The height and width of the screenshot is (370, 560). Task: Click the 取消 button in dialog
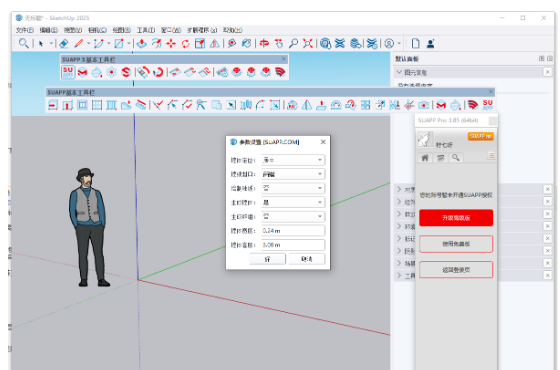307,259
